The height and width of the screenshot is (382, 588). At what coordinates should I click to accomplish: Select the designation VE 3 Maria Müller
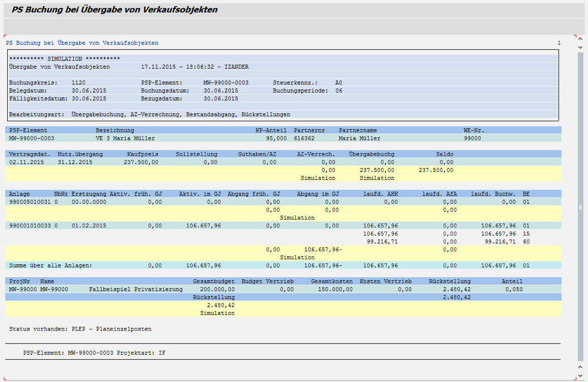tap(125, 138)
